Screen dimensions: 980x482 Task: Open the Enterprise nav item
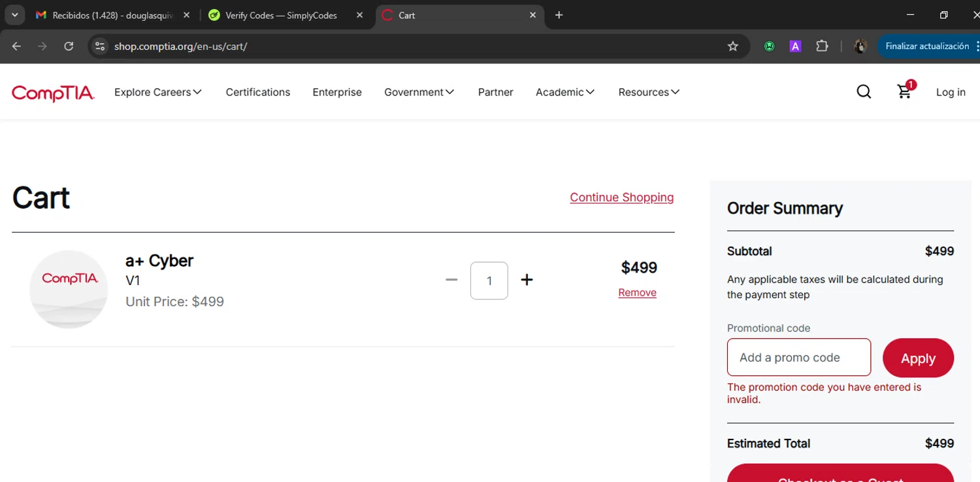pos(337,92)
